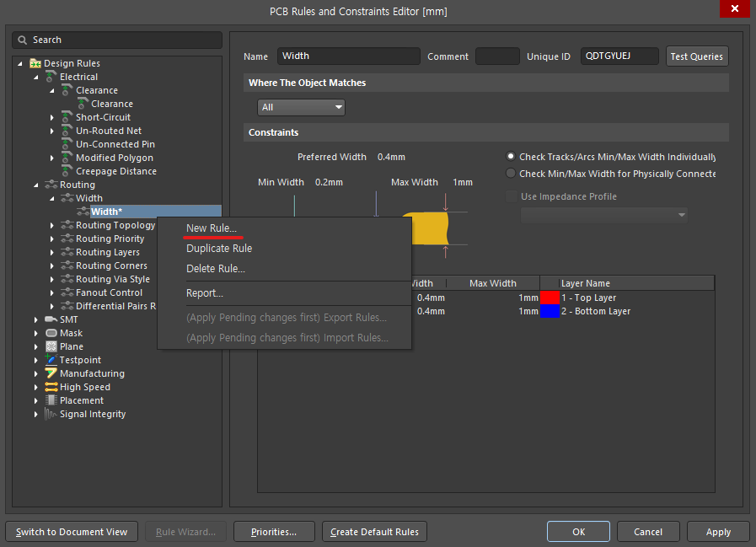Choose Report... from context menu
This screenshot has height=547, width=756.
click(285, 293)
